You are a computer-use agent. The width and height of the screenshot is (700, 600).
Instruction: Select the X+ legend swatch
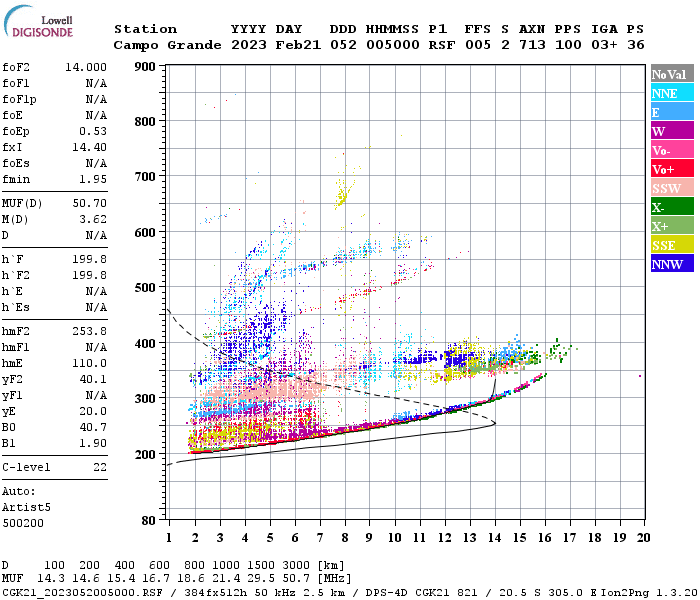[x=672, y=226]
